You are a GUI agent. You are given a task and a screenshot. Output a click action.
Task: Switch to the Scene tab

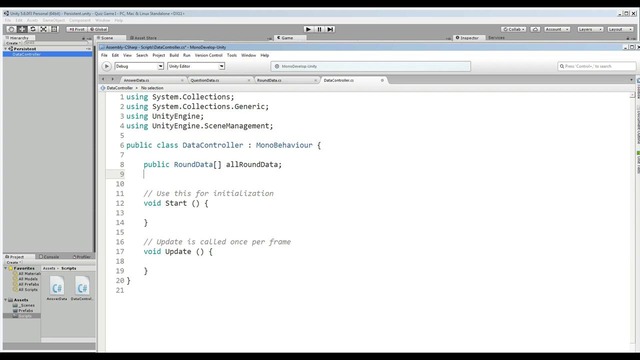click(x=106, y=38)
